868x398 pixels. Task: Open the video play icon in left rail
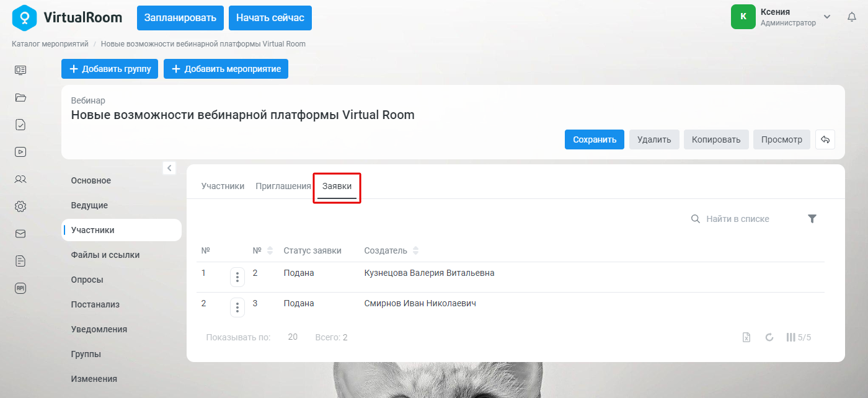click(x=20, y=152)
